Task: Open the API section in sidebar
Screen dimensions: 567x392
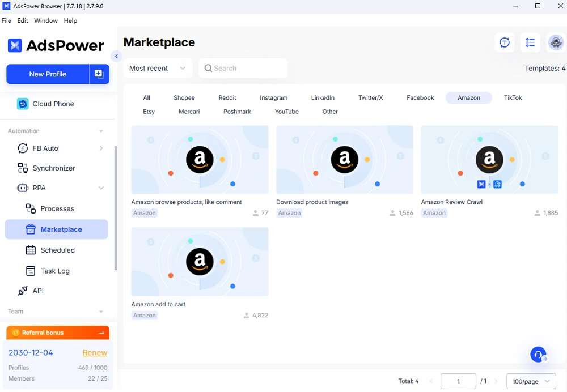Action: tap(38, 291)
